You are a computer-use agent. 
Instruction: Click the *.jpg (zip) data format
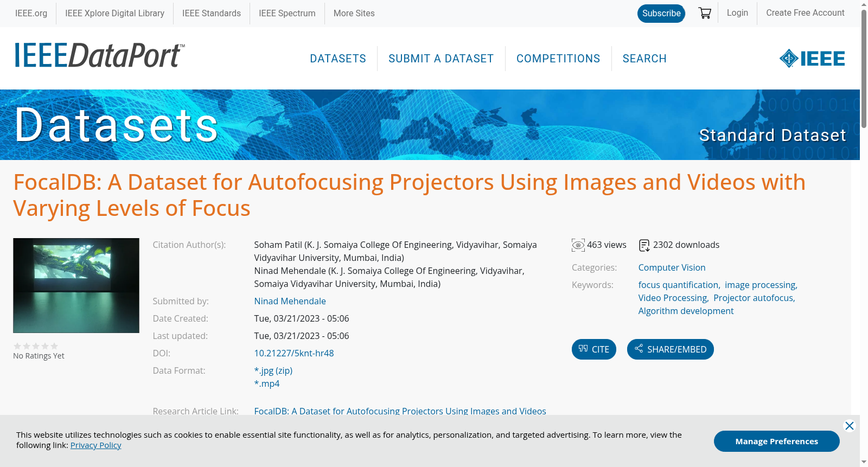click(273, 370)
